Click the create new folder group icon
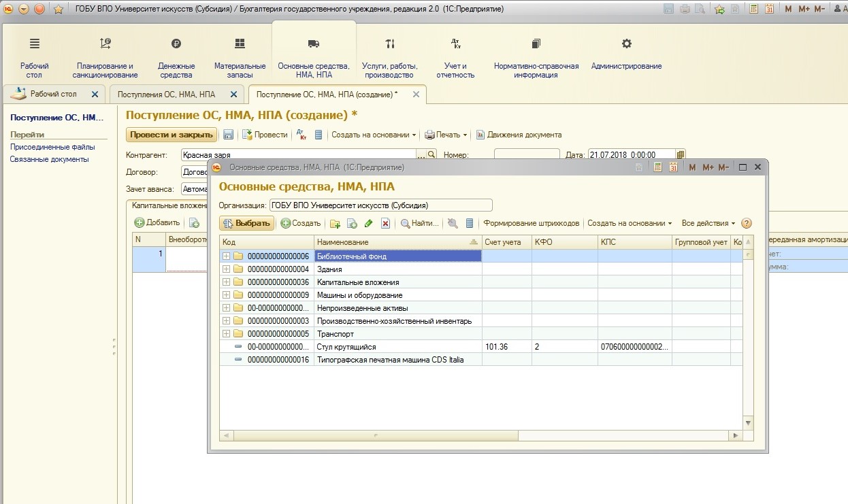Screen dimensions: 848x504 point(335,224)
